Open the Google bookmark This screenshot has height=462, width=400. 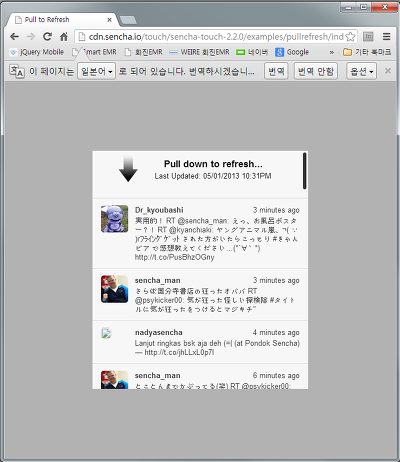coord(292,52)
